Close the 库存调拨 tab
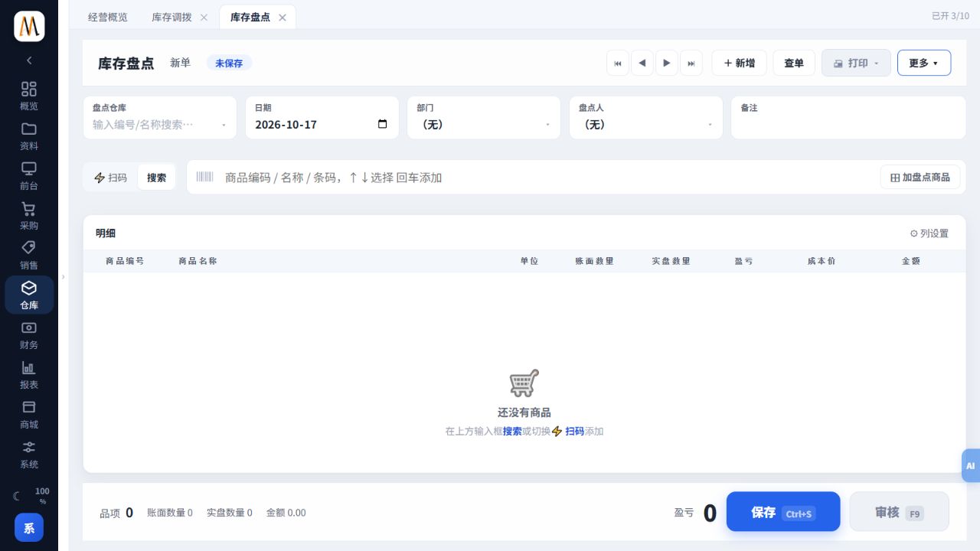The image size is (980, 551). pos(204,17)
